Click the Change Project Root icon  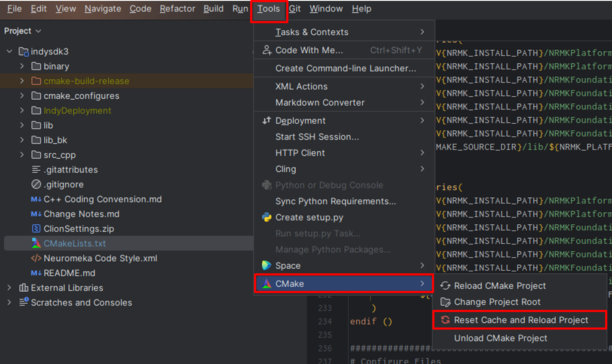click(445, 302)
